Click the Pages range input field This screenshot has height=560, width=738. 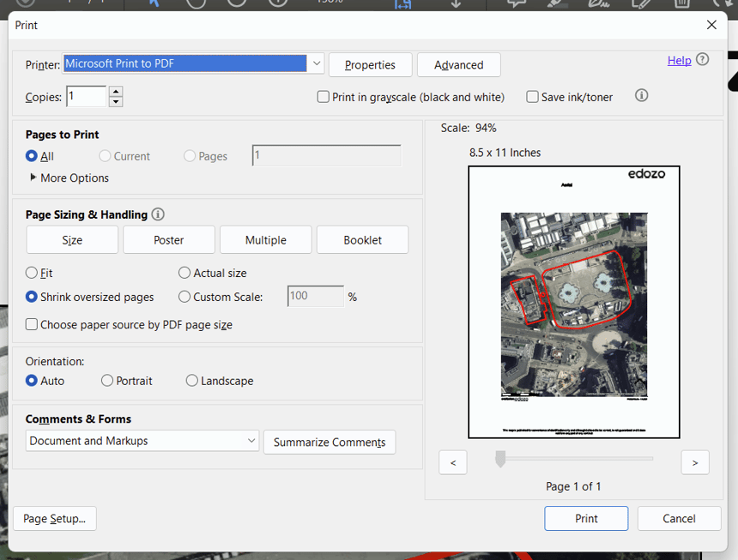coord(327,155)
